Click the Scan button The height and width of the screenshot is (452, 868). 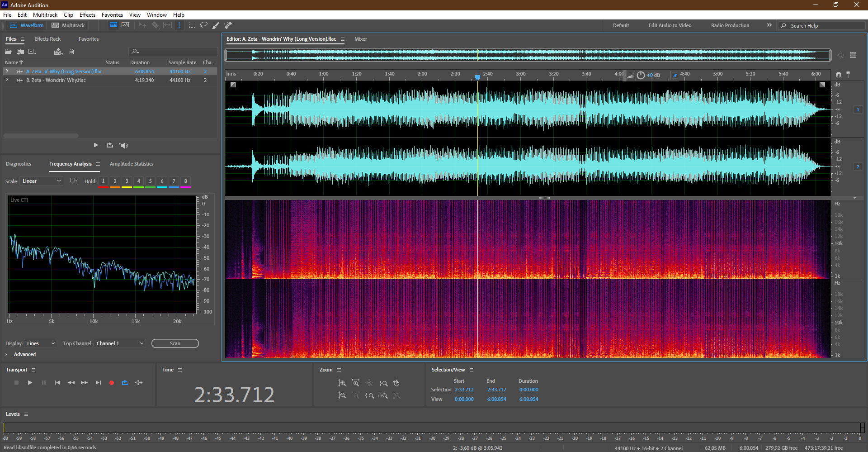(175, 343)
